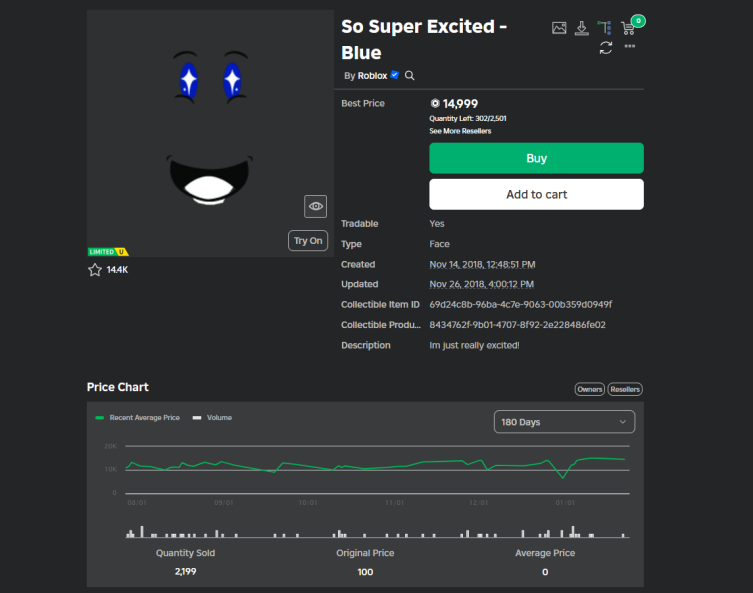Open the three-dot more options menu
753x593 pixels.
coord(630,46)
